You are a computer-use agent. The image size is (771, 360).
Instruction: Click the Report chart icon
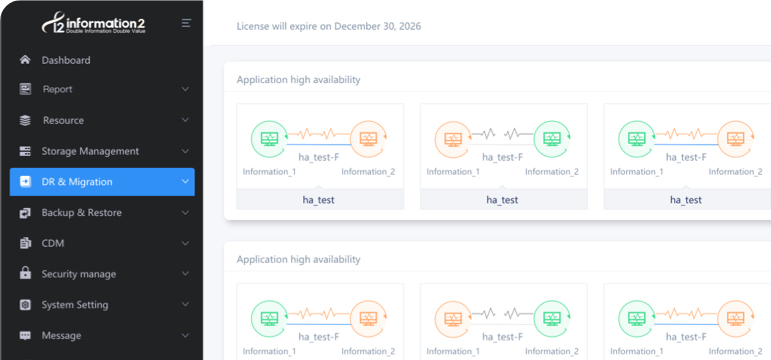tap(25, 89)
